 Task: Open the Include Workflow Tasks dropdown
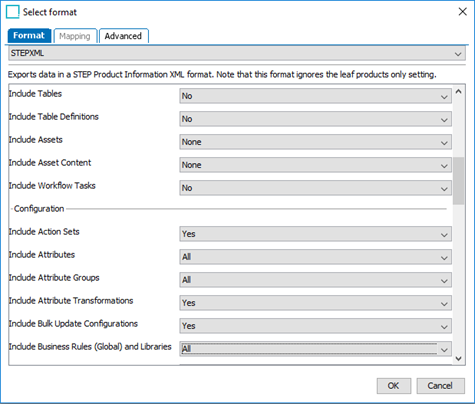coord(315,188)
